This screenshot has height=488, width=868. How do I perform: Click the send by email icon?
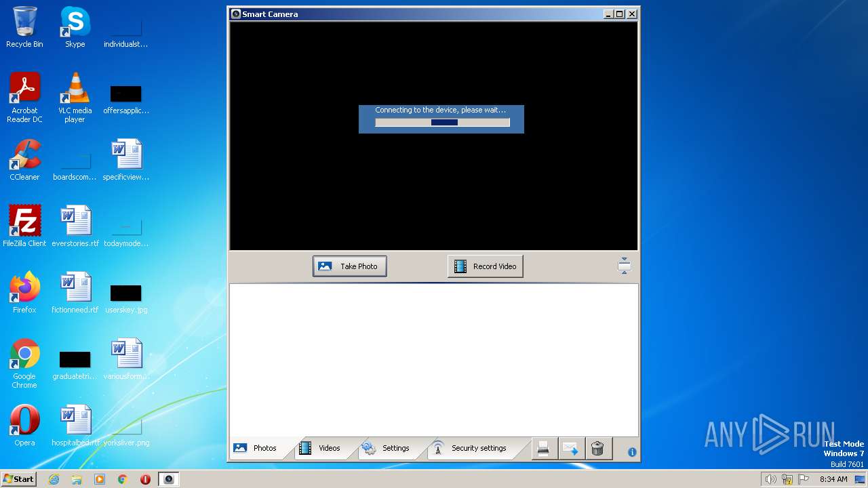point(570,449)
